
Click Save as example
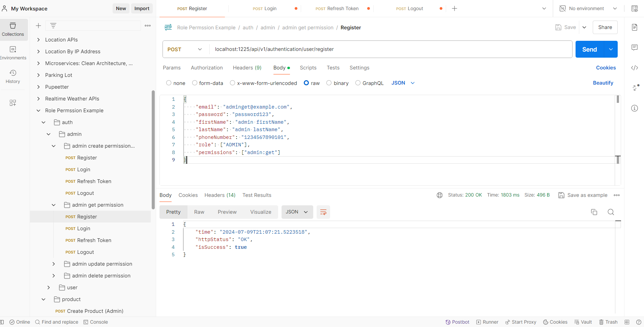[x=583, y=195]
